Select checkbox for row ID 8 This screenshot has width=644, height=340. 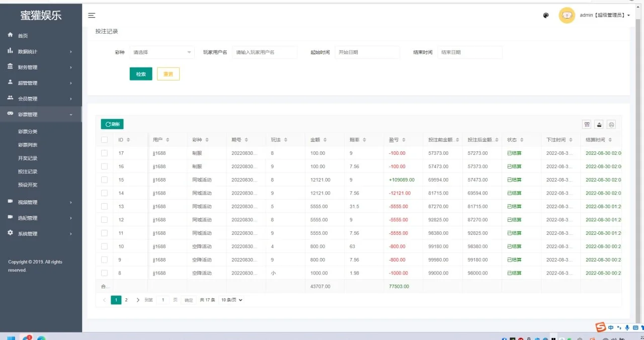105,273
